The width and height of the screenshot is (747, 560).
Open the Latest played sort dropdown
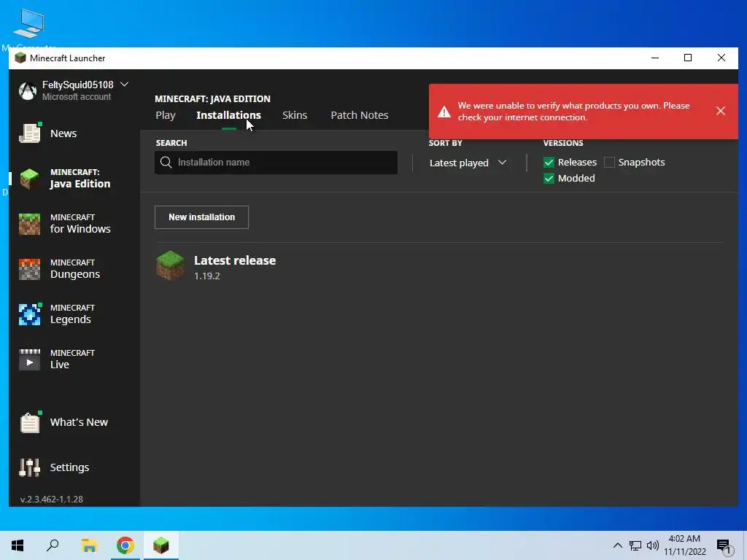468,163
